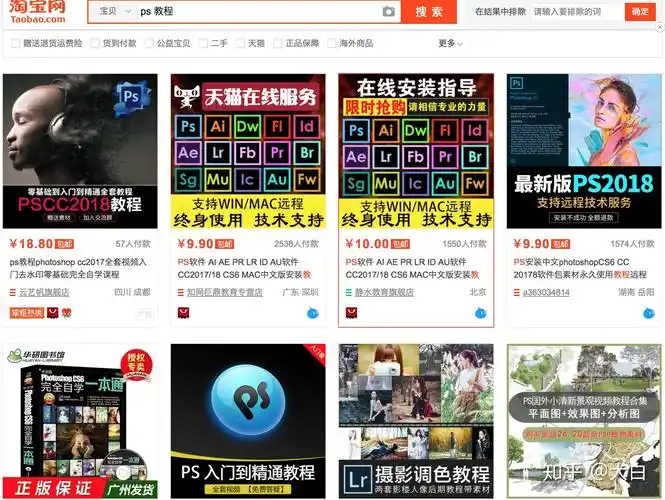Open the 天猫在线服务 product image
The width and height of the screenshot is (665, 500).
[248, 151]
